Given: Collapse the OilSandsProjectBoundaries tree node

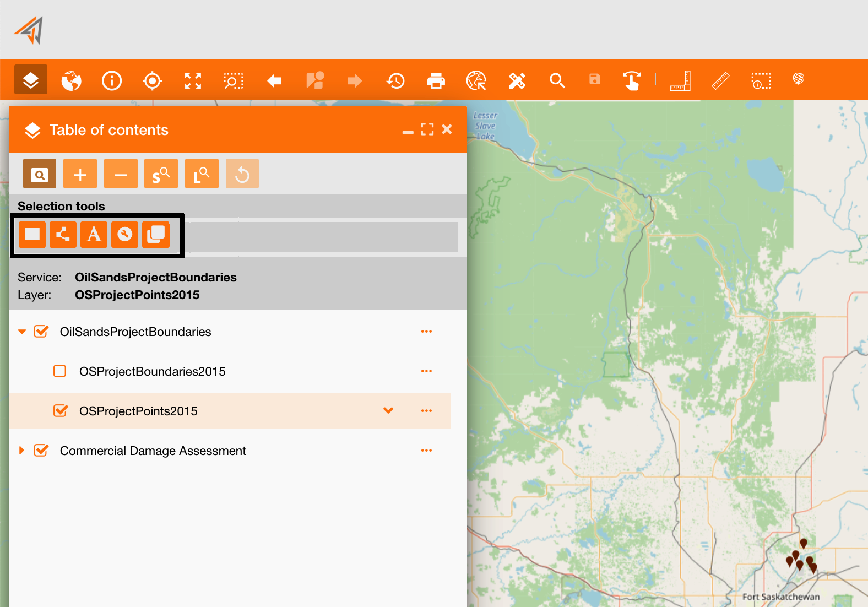Looking at the screenshot, I should point(22,332).
